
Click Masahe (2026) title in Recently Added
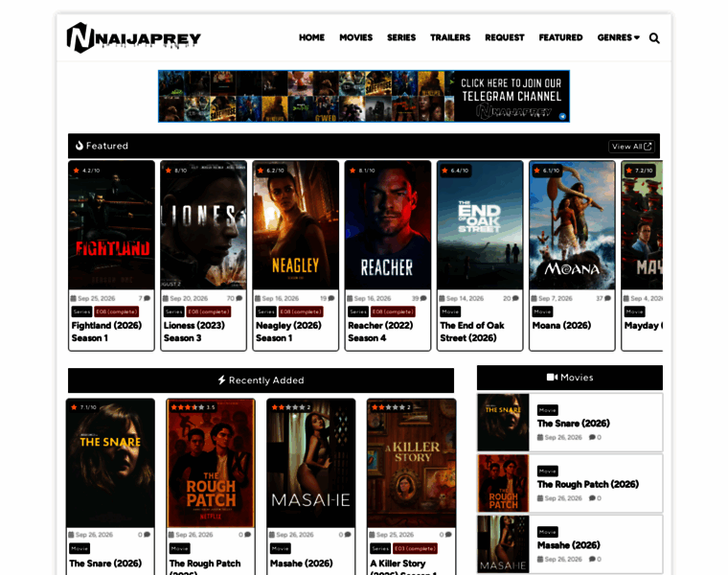tap(302, 563)
